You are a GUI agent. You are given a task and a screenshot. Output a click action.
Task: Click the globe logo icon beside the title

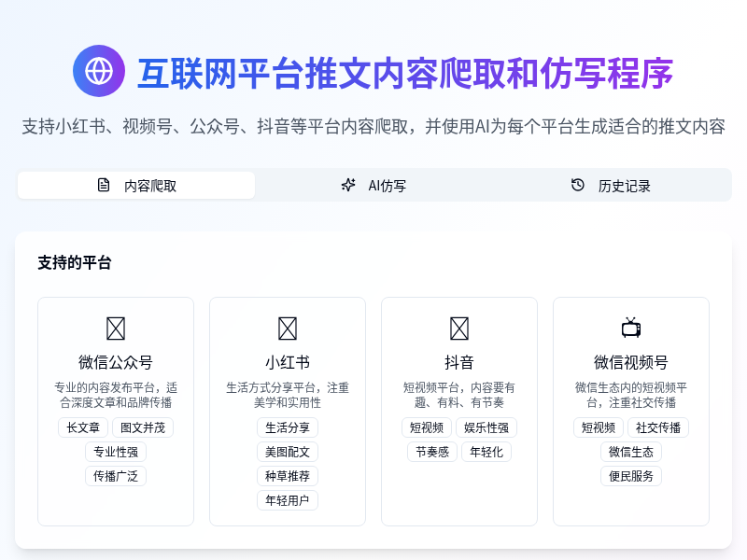tap(99, 71)
